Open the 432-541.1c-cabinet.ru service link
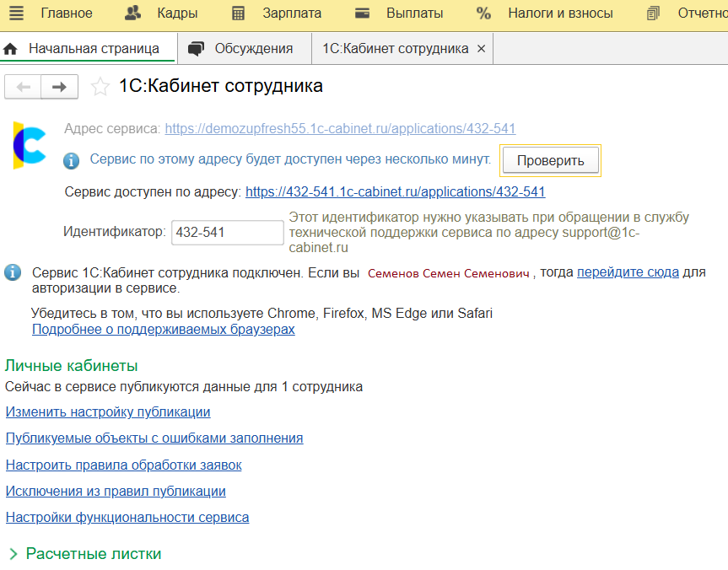Viewport: 728px width, 570px height. [x=395, y=191]
